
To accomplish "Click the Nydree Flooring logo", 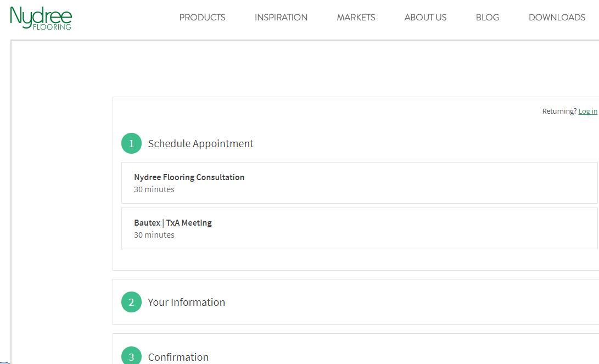I will coord(41,18).
